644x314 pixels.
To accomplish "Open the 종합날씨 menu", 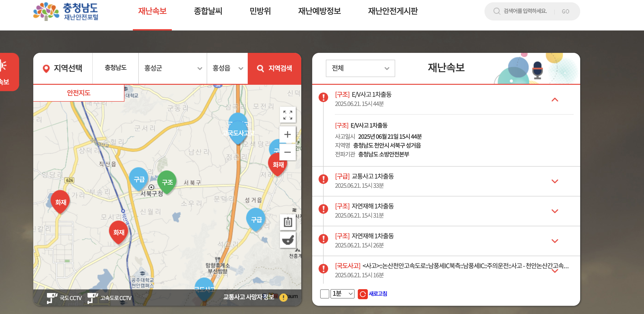I will 208,11.
